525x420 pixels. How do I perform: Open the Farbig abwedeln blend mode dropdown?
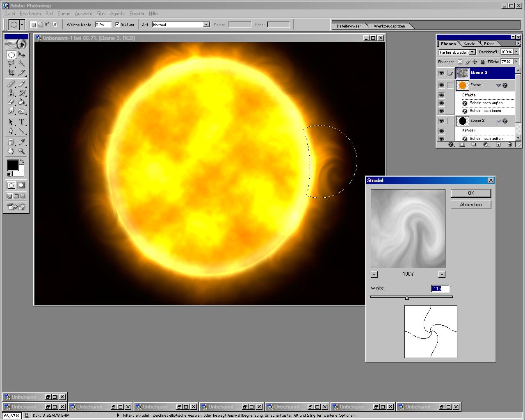point(472,52)
